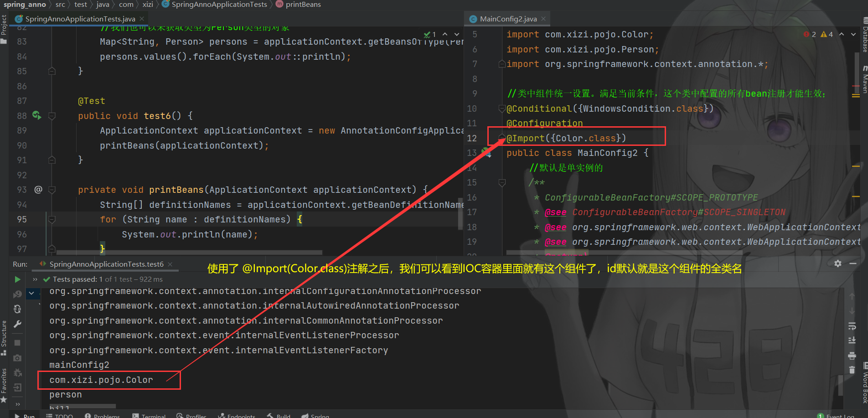Open the Maven tool window
Viewport: 868px width, 418px height.
point(864,79)
